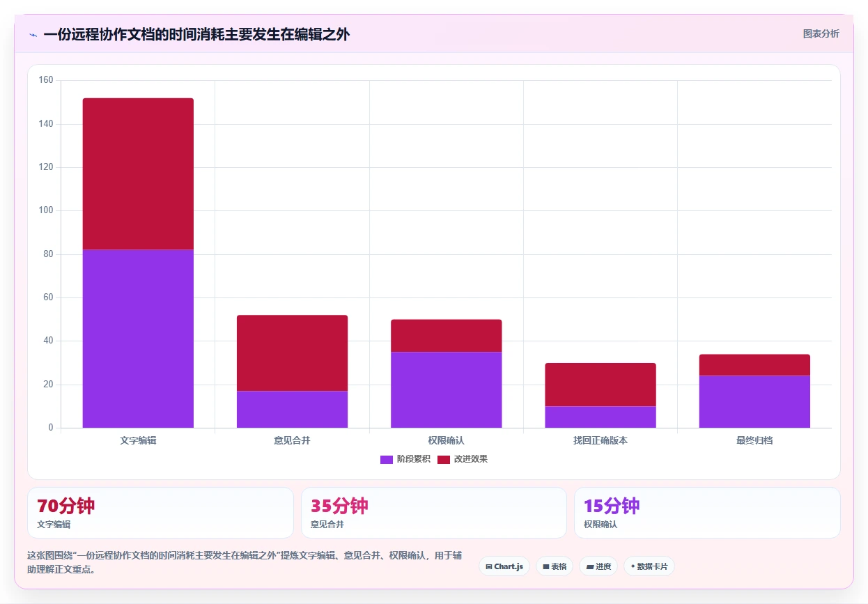This screenshot has height=604, width=868.
Task: Click the red segment of 最终归档 bar
Action: [x=754, y=365]
